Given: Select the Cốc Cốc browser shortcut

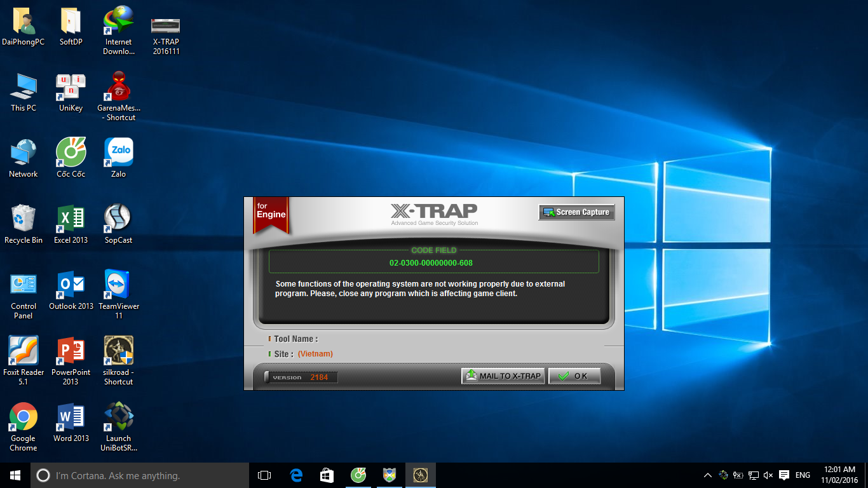Looking at the screenshot, I should [71, 159].
